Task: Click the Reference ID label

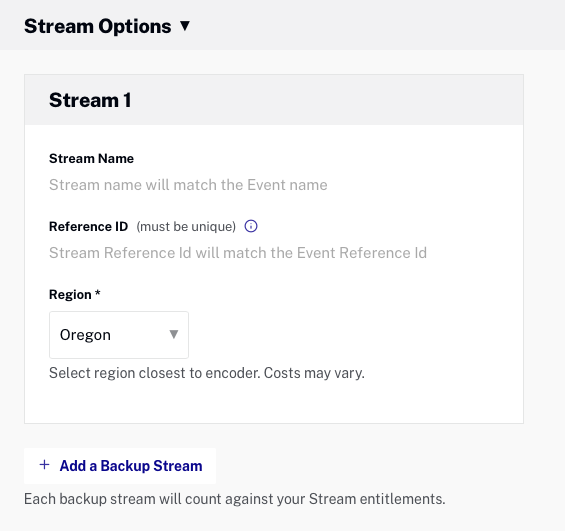Action: coord(89,227)
